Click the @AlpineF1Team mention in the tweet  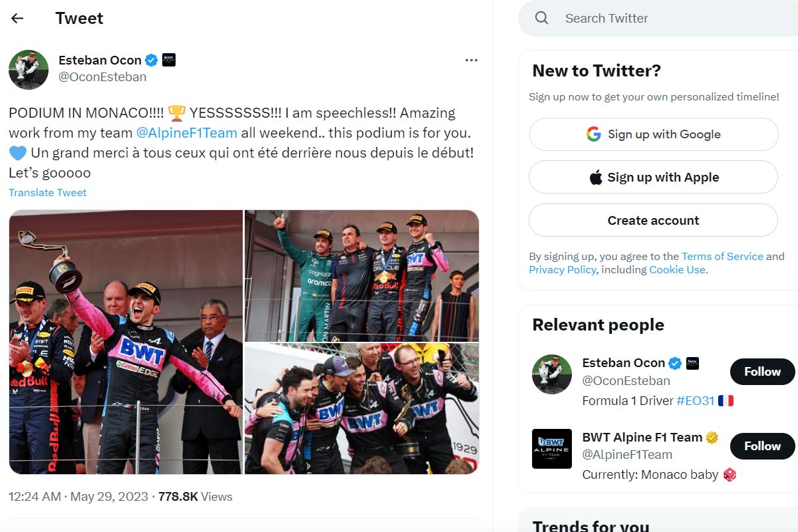(187, 133)
